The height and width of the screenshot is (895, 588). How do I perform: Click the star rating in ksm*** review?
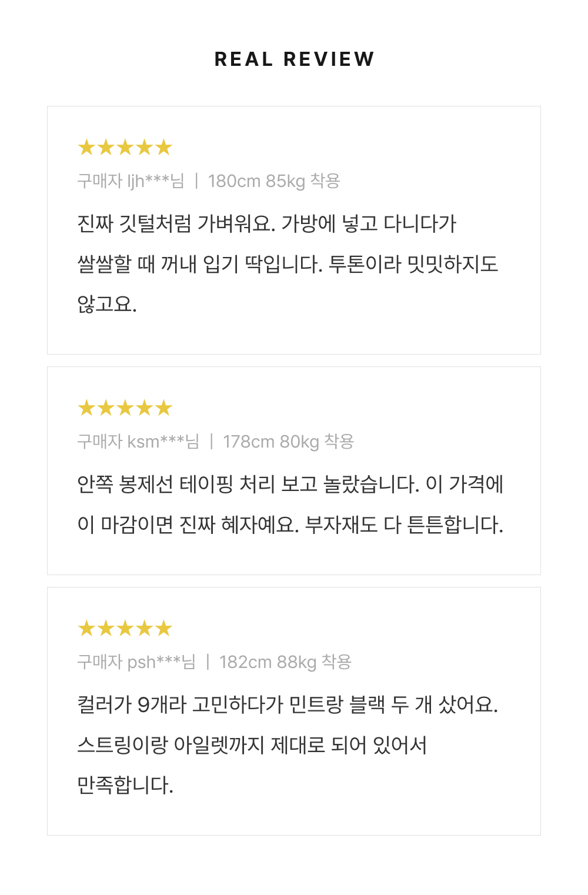(x=125, y=408)
